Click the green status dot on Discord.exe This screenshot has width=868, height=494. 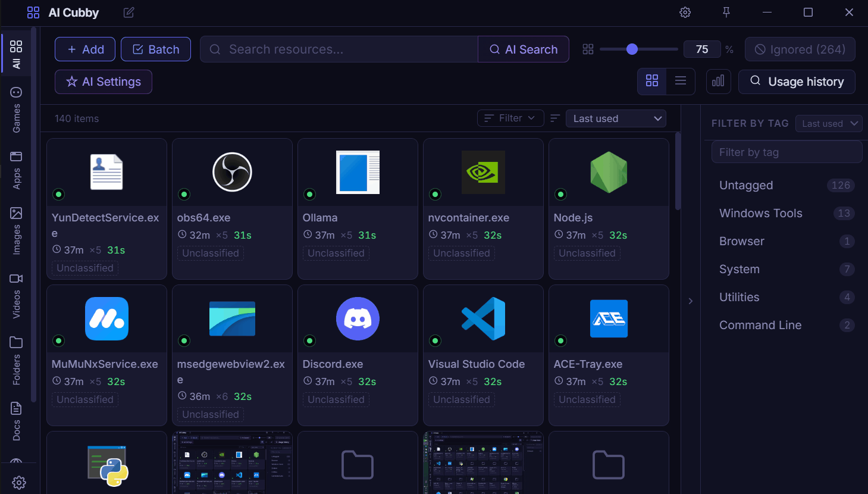[310, 340]
